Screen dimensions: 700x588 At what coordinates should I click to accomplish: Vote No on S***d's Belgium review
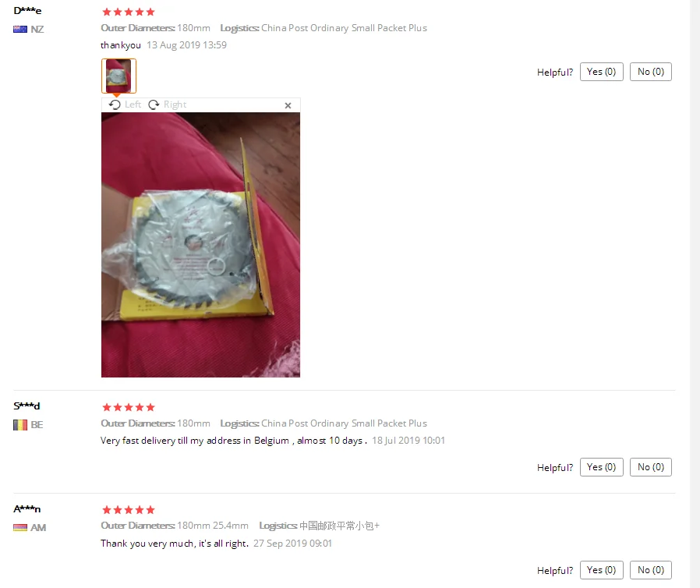(x=650, y=467)
